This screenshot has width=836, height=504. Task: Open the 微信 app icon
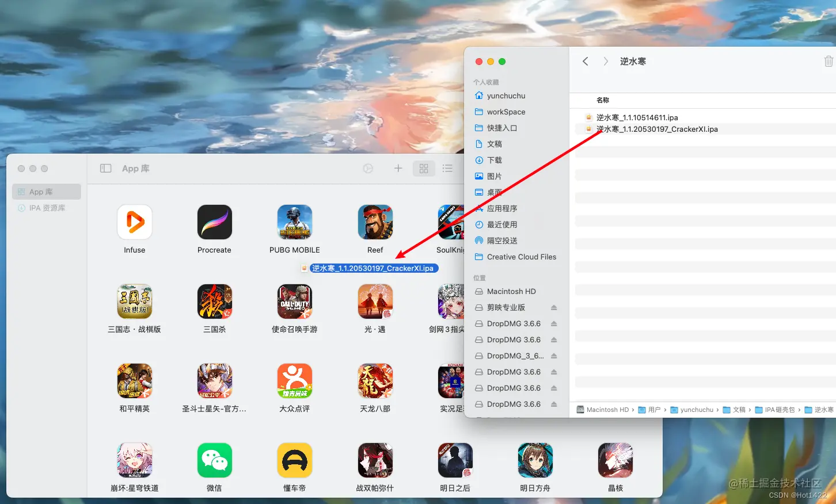click(215, 460)
